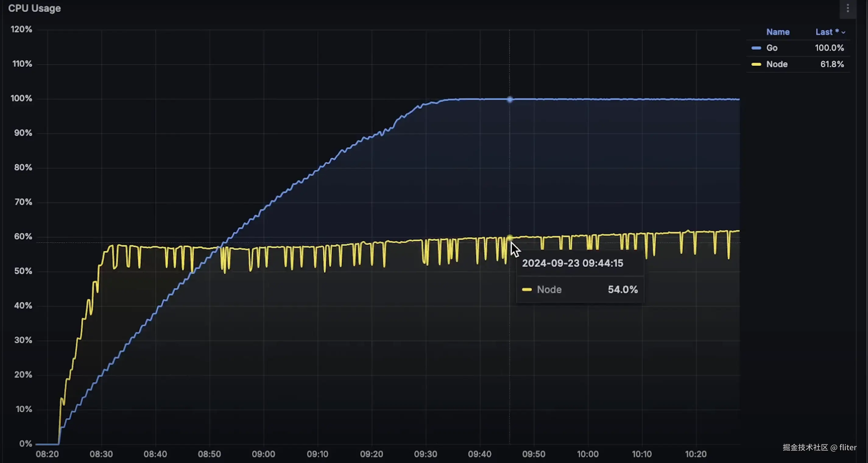Click the yellow hover point on the Node line
868x463 pixels.
[510, 238]
